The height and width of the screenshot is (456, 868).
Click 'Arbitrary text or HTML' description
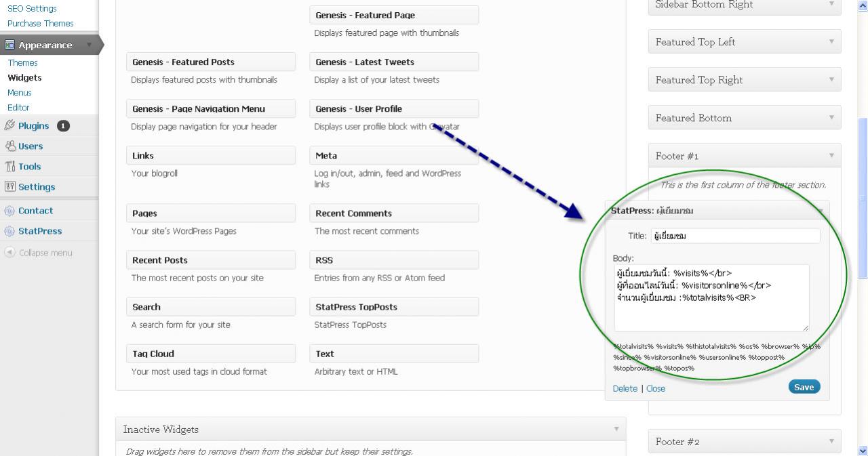click(x=356, y=371)
